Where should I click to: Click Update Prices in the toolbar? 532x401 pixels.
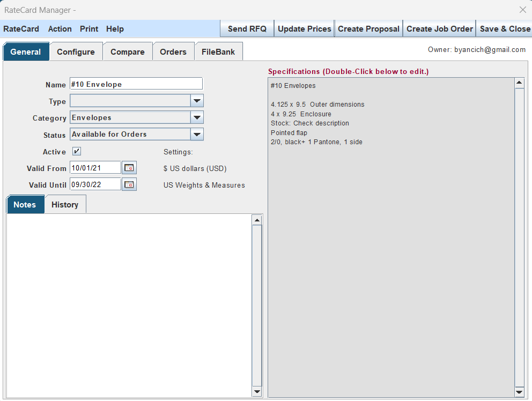(304, 29)
